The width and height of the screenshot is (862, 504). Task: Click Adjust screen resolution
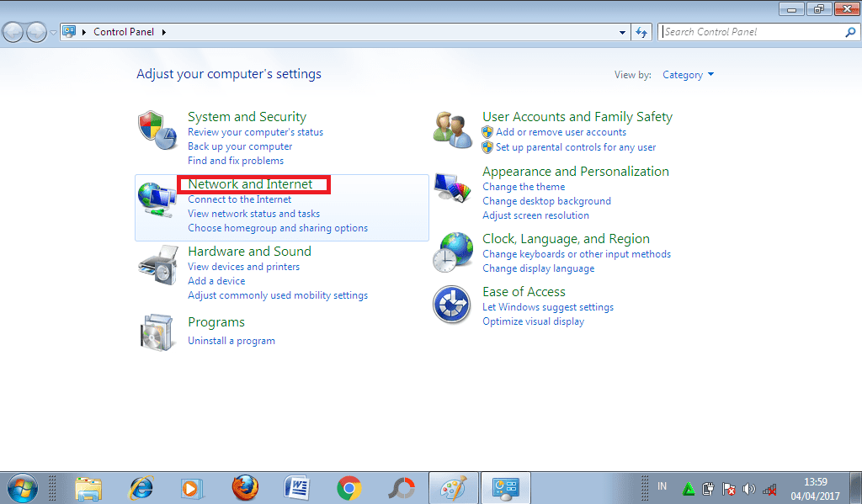(x=535, y=215)
